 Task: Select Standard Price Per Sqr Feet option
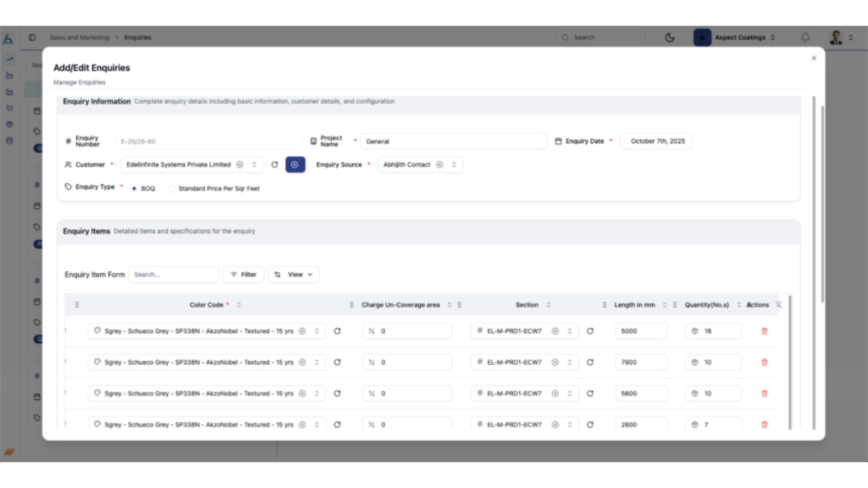(x=171, y=188)
